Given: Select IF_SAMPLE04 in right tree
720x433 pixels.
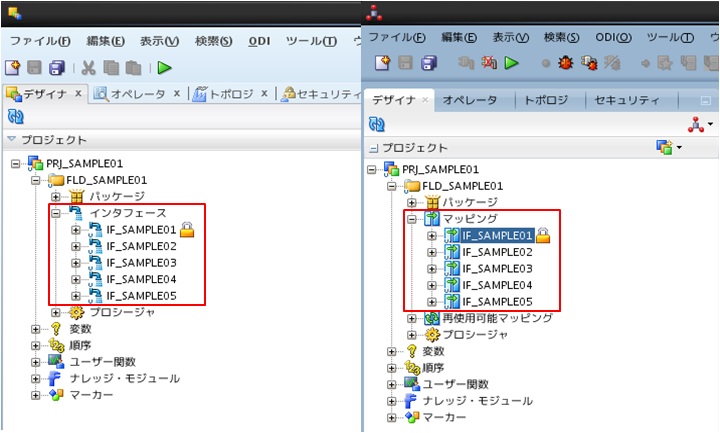Looking at the screenshot, I should pyautogui.click(x=497, y=285).
